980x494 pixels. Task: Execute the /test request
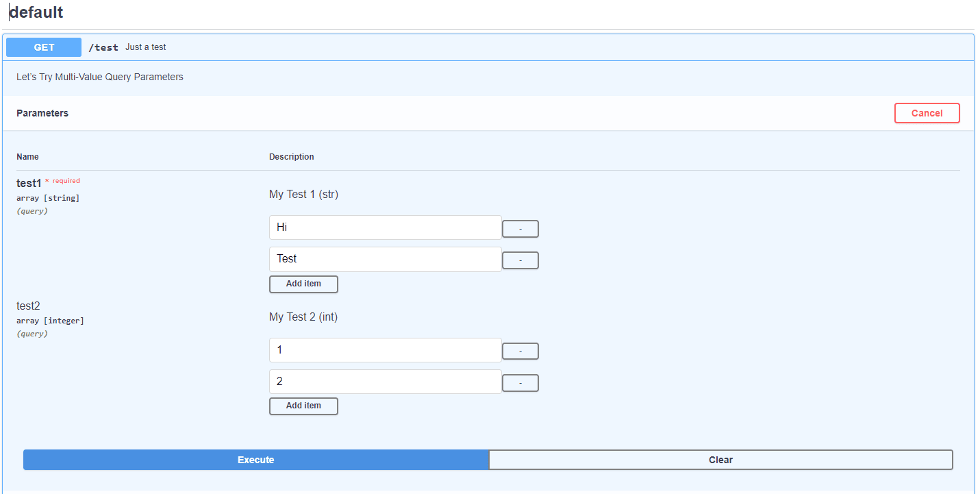coord(255,460)
